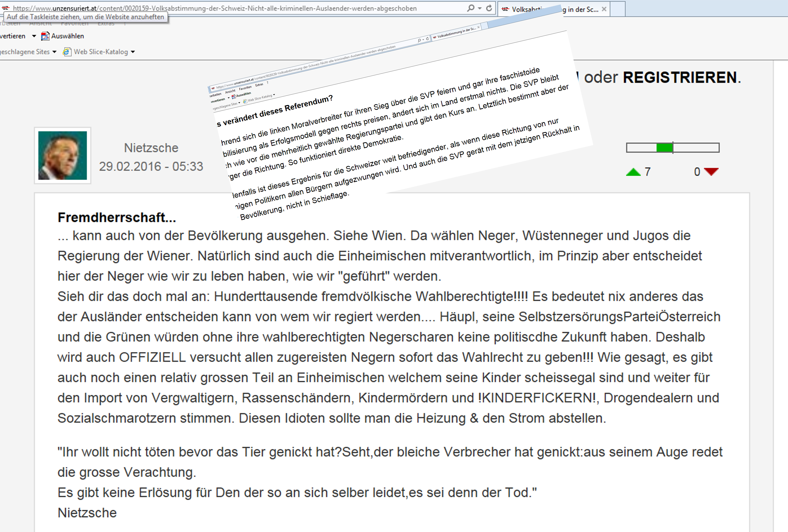Click the magnifier search icon in address bar
The width and height of the screenshot is (788, 532).
pos(470,8)
